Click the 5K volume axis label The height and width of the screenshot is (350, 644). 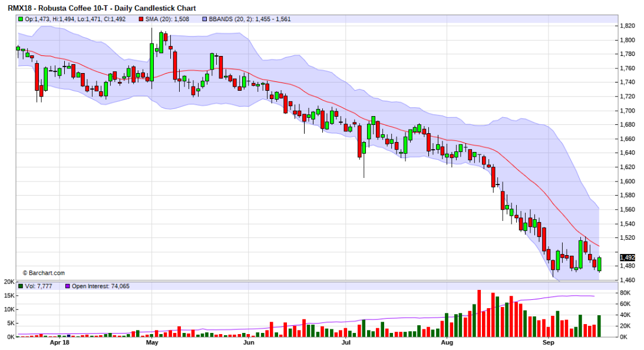tap(11, 323)
